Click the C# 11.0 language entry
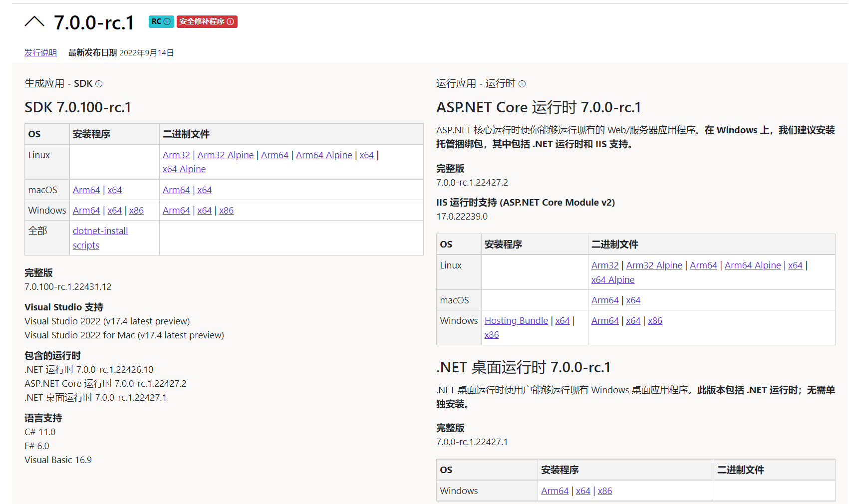849x504 pixels. (40, 432)
